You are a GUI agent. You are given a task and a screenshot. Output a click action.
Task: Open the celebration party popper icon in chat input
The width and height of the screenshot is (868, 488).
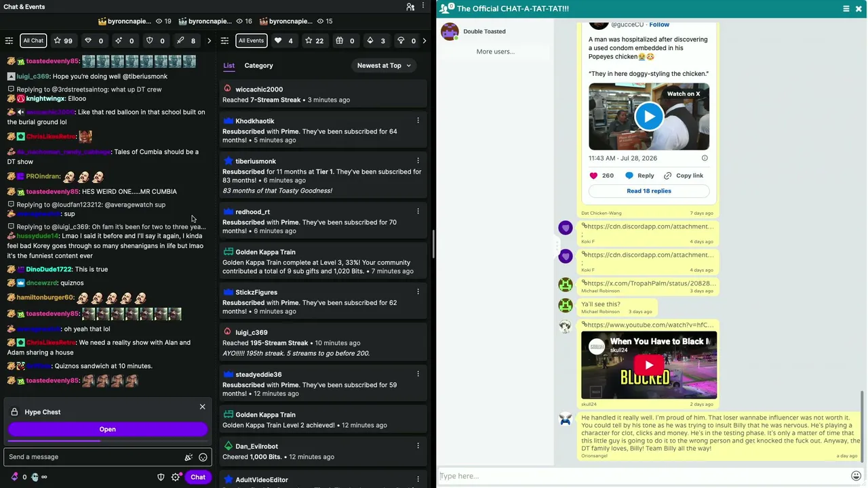click(189, 457)
